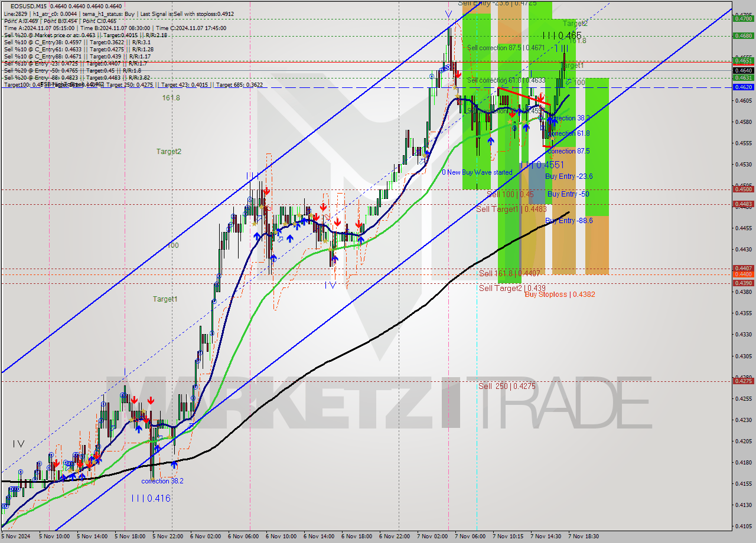Image resolution: width=756 pixels, height=543 pixels.
Task: Click the 'Target2' label above the 6 Nov 02:00 rally
Action: 169,152
